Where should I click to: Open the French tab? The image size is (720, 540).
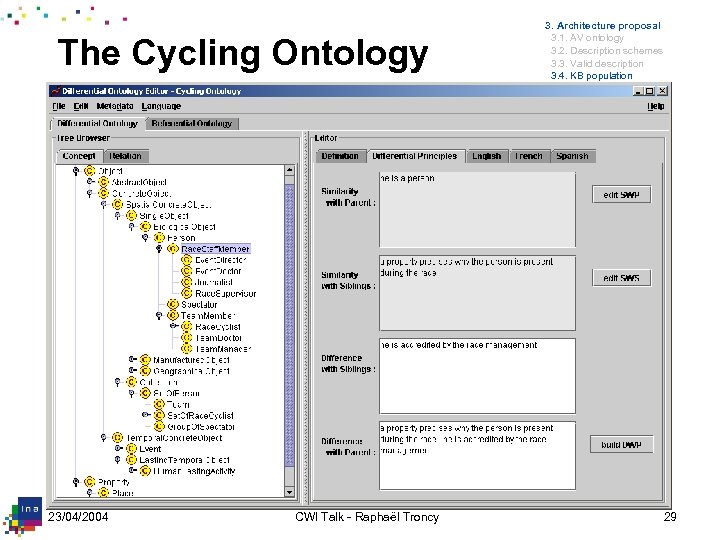529,156
